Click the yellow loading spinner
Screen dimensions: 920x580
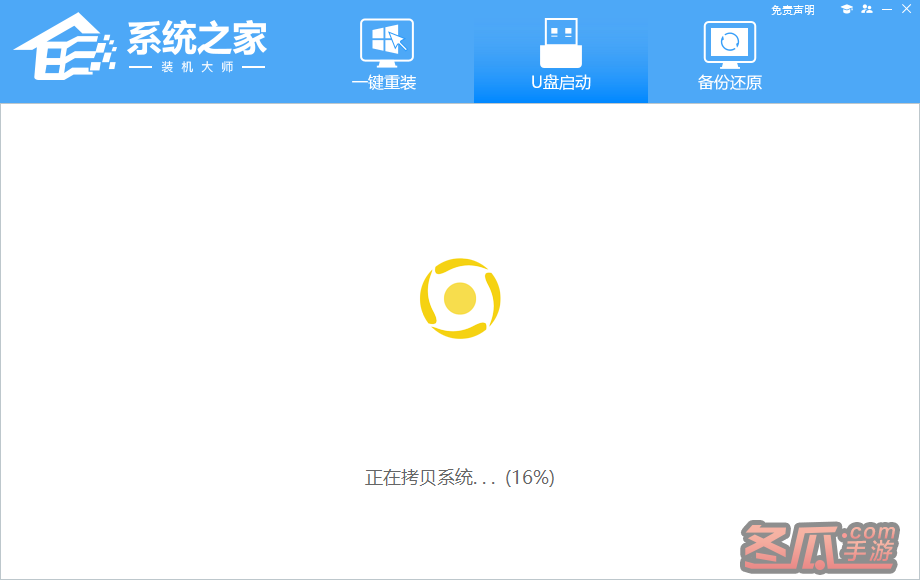click(460, 299)
